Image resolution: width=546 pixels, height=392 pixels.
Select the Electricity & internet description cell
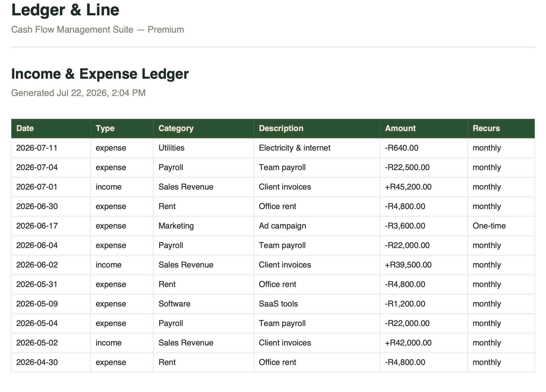(x=317, y=148)
